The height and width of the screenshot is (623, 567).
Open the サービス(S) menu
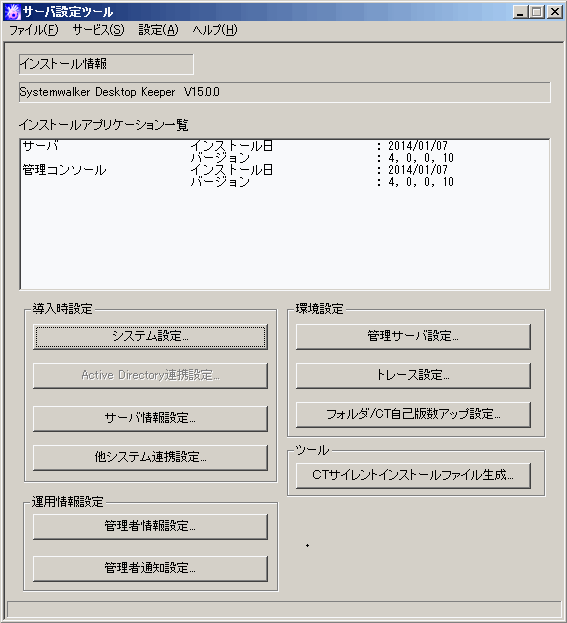coord(98,30)
